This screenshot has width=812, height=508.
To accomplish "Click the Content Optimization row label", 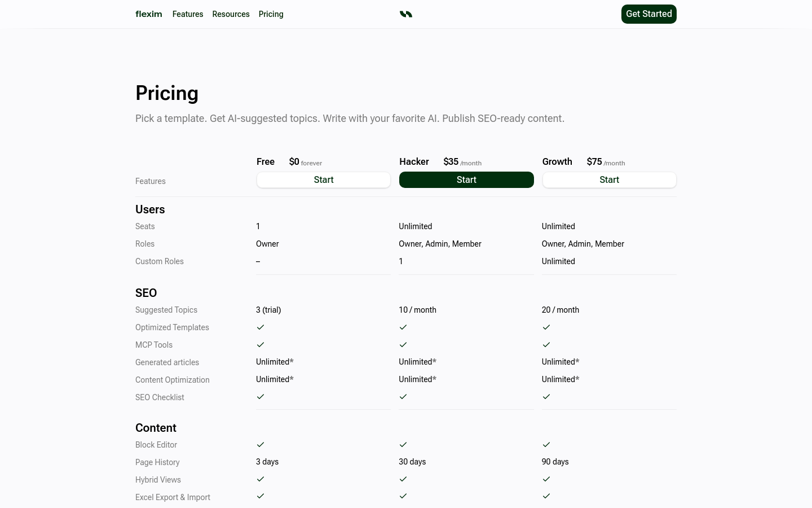I will tap(173, 380).
